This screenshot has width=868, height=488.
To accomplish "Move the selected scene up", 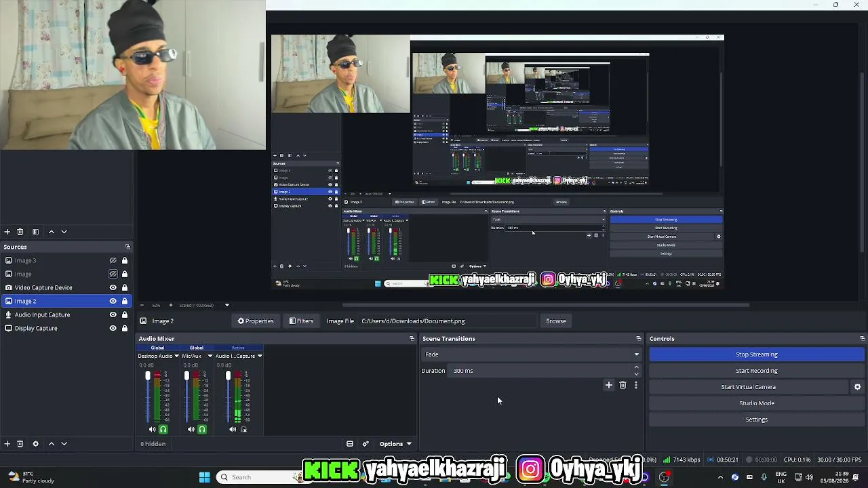I will coord(51,232).
